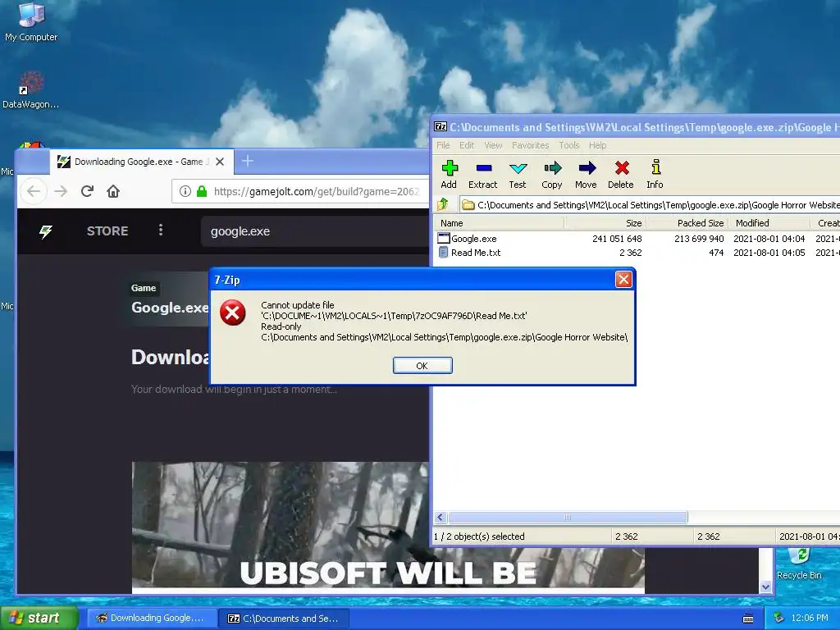Select the Read Me.txt file name
Screen dimensions: 840x630
point(476,253)
